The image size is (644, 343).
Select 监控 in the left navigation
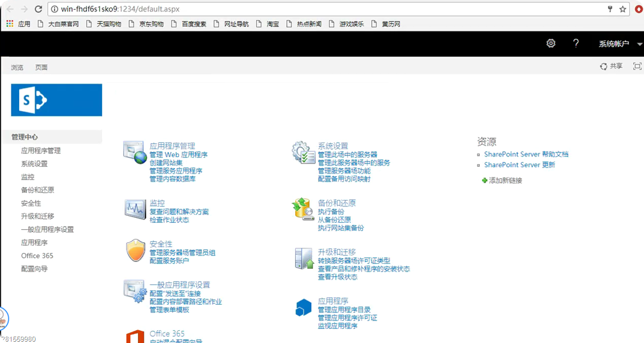pyautogui.click(x=27, y=177)
